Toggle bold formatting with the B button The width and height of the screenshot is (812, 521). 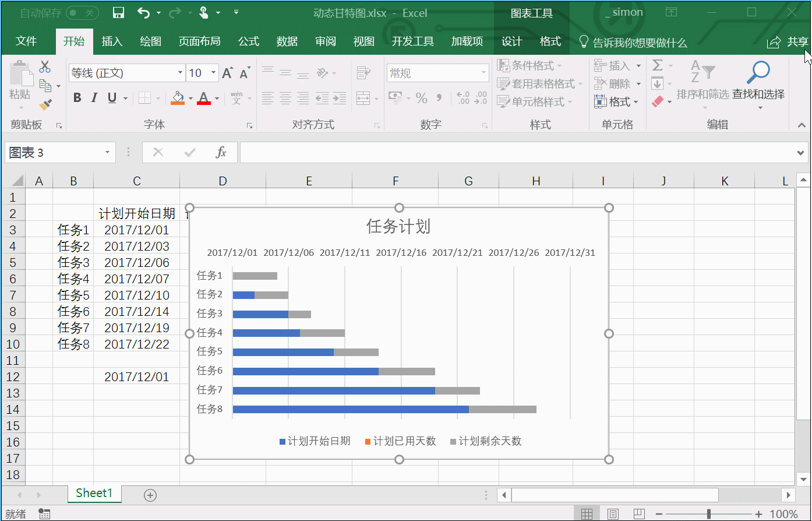pos(77,98)
